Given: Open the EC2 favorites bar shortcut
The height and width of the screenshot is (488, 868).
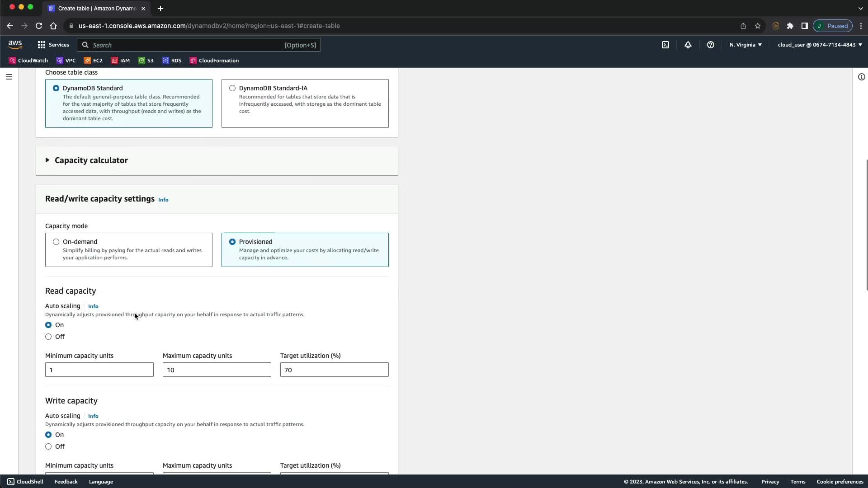Looking at the screenshot, I should pyautogui.click(x=93, y=61).
